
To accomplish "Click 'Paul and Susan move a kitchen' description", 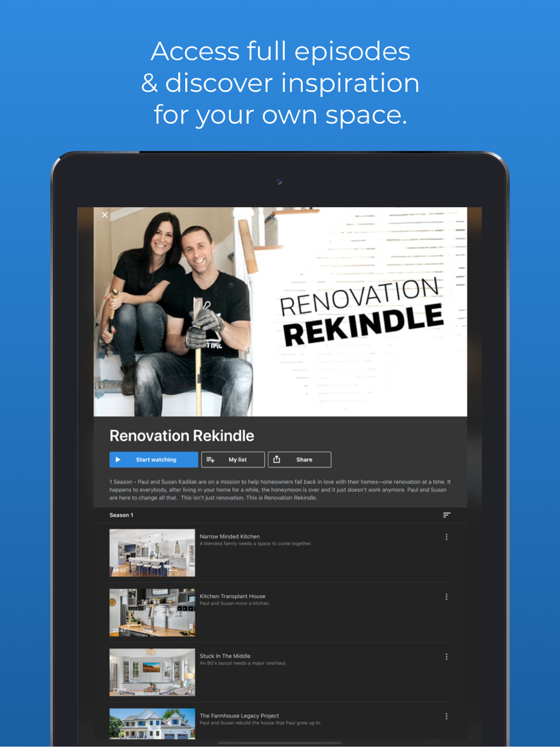I will pyautogui.click(x=235, y=604).
